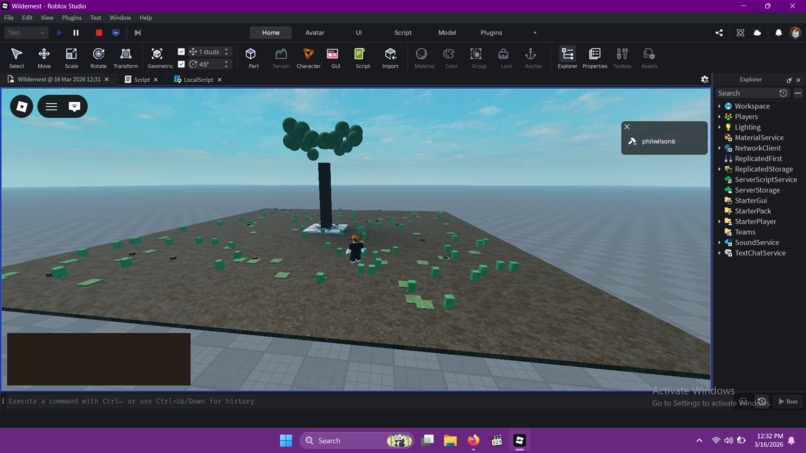Expand the Players node
Image resolution: width=806 pixels, height=453 pixels.
coord(719,117)
